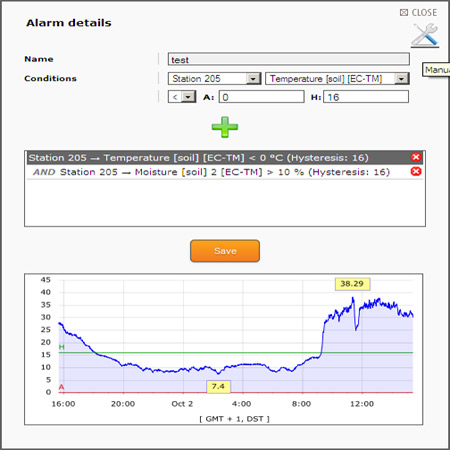The image size is (450, 450).
Task: Click the [ GMT + 1, DST ] label
Action: tap(234, 419)
